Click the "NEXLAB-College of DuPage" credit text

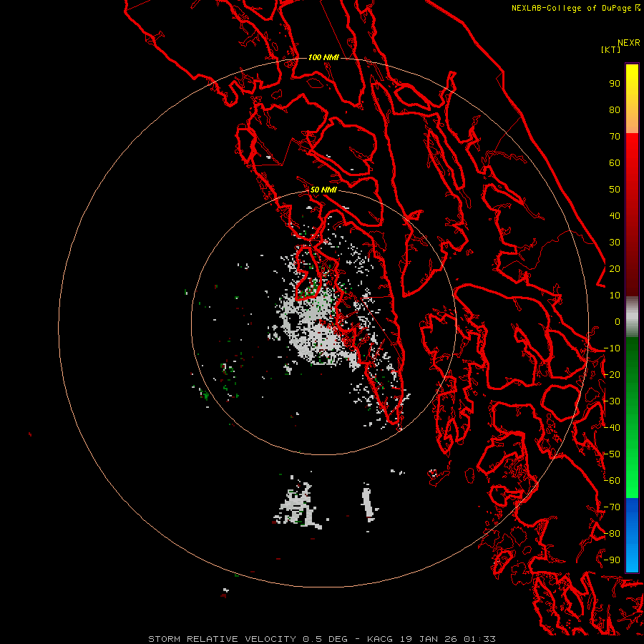[571, 8]
